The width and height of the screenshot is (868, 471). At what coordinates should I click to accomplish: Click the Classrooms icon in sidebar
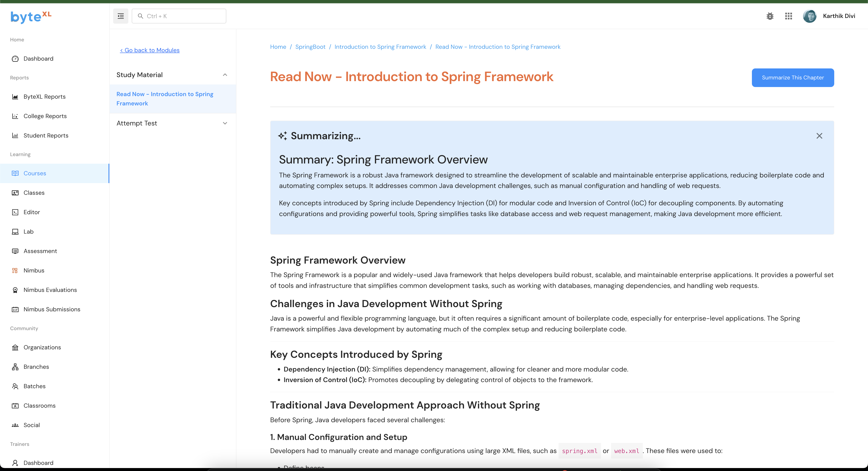[15, 406]
